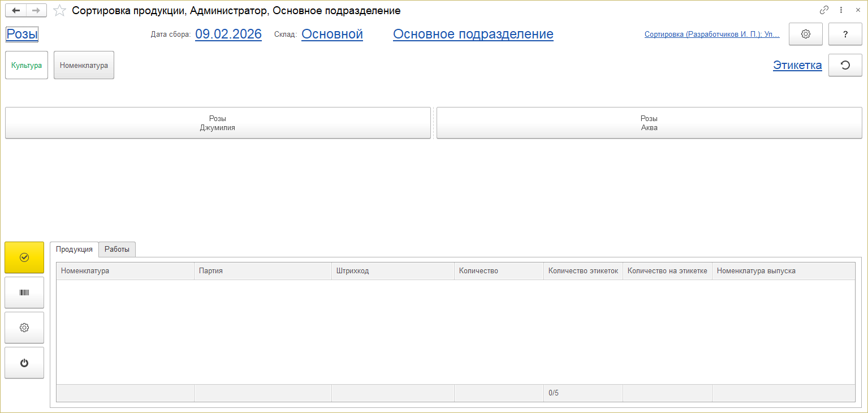The height and width of the screenshot is (413, 868).
Task: Choose the Розы Аква product button
Action: (649, 123)
